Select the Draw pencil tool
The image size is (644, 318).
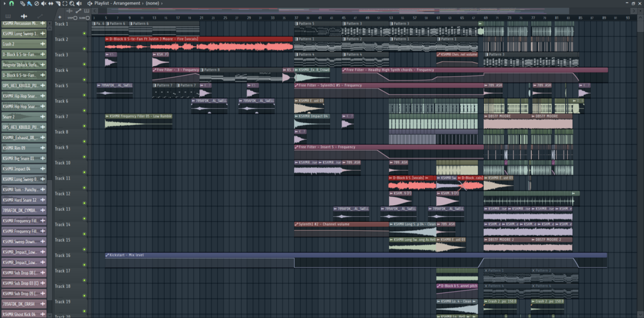(22, 3)
